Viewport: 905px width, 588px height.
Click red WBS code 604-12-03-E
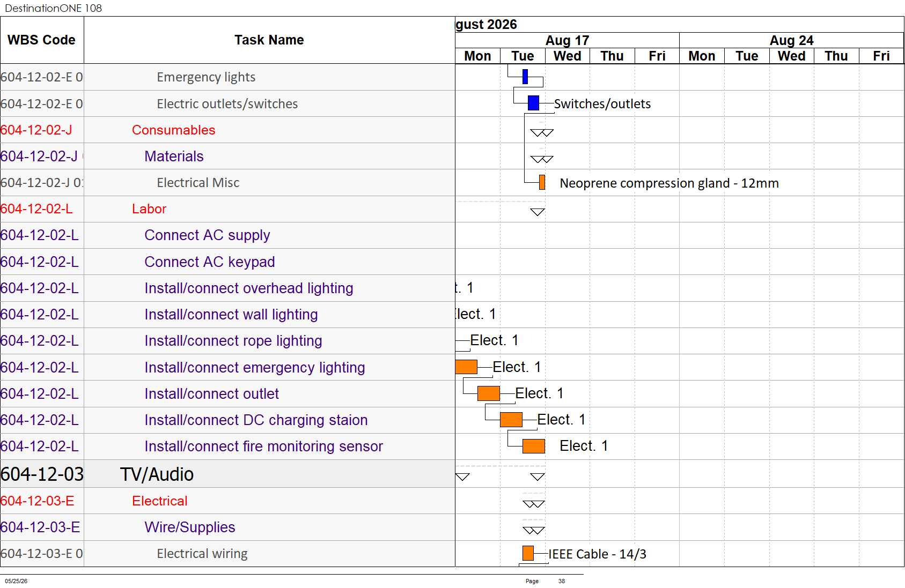pyautogui.click(x=38, y=501)
